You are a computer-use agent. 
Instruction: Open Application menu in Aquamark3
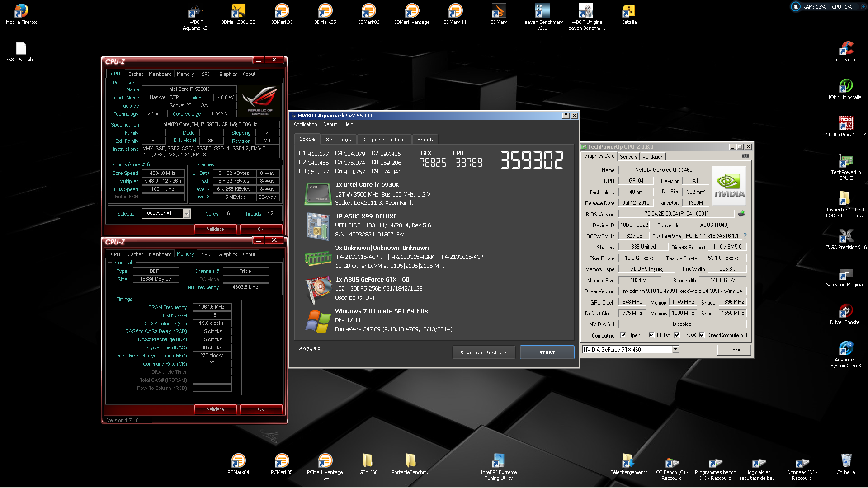tap(305, 124)
